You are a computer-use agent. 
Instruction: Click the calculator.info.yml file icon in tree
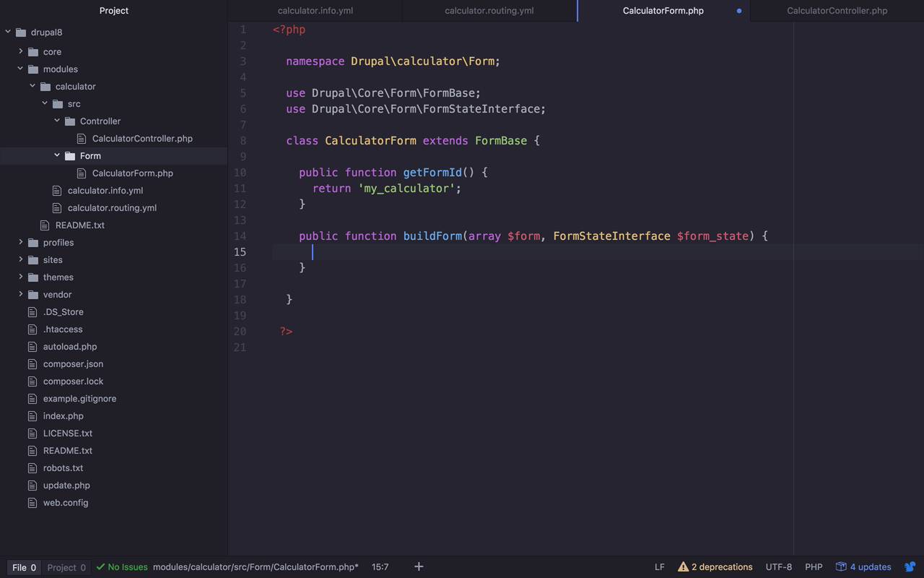tap(57, 190)
